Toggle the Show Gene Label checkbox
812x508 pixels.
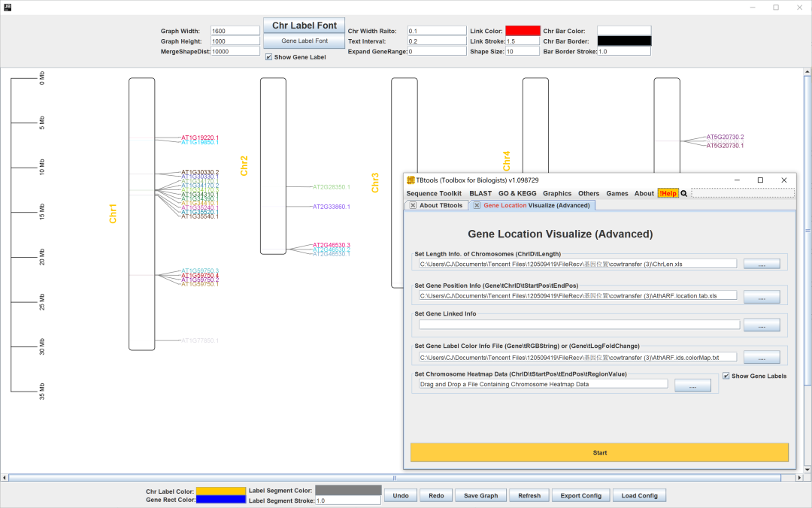click(x=268, y=56)
